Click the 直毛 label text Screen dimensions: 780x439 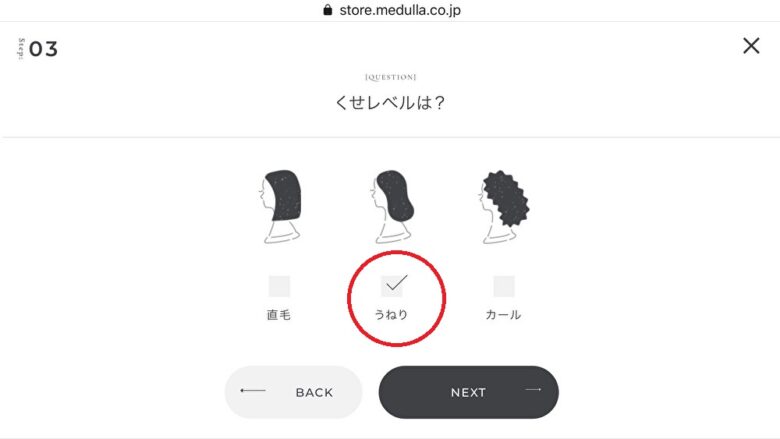pyautogui.click(x=279, y=315)
